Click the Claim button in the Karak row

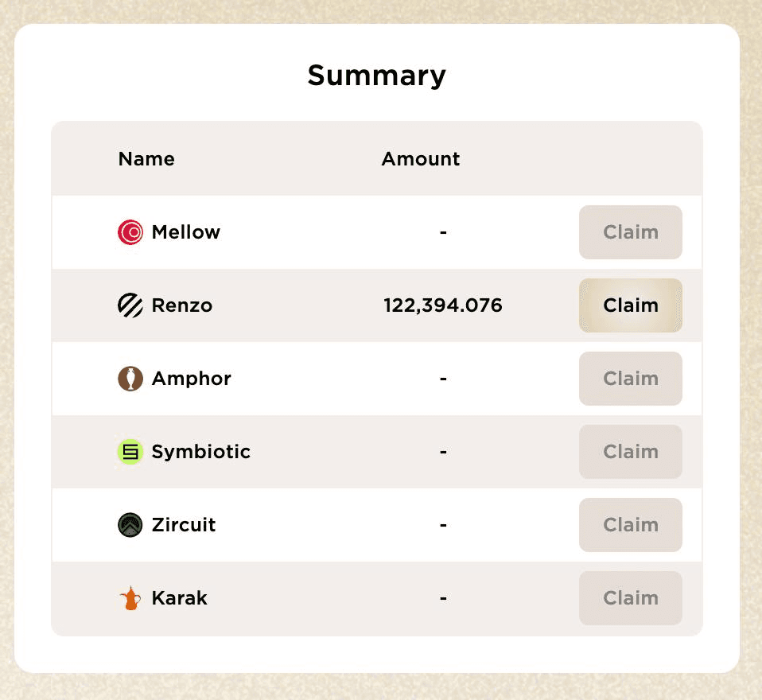point(630,598)
